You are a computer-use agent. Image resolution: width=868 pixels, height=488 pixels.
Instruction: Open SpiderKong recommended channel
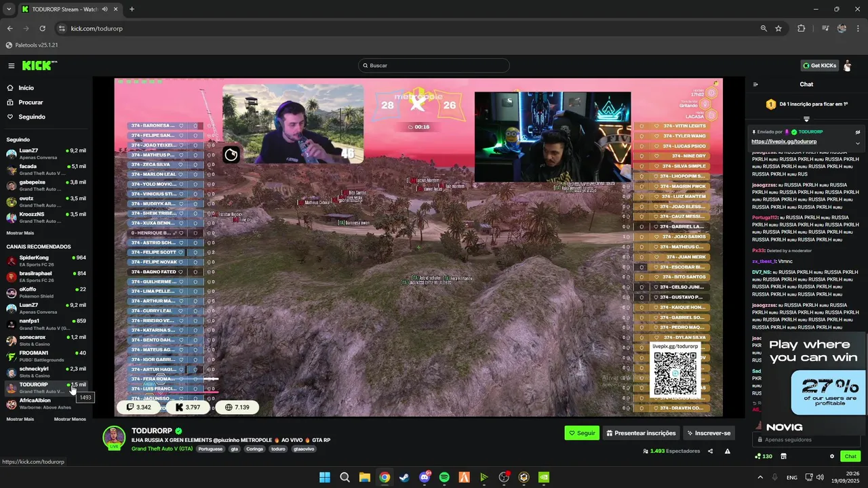[x=46, y=260]
